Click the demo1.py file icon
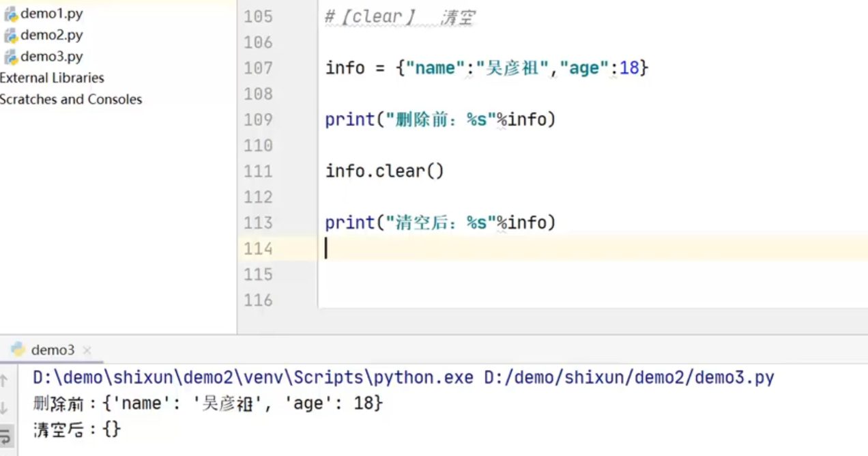The image size is (868, 456). [11, 14]
